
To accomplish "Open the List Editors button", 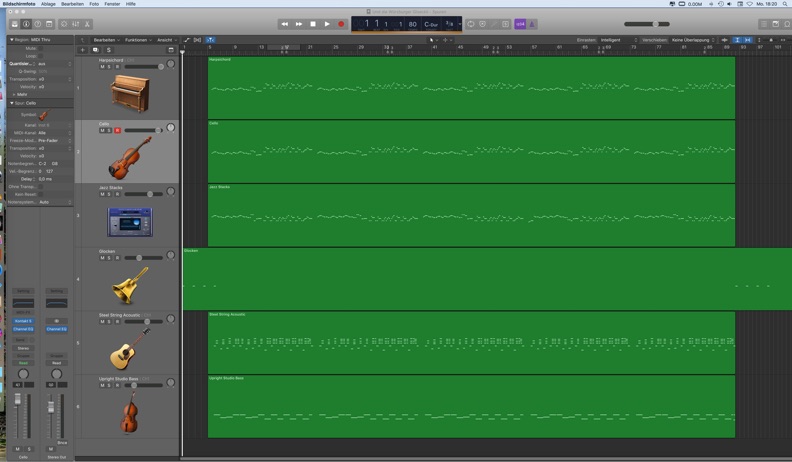I will [x=764, y=24].
